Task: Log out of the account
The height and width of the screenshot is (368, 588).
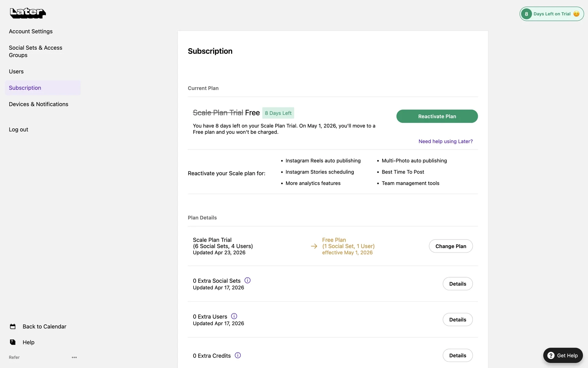Action: [18, 129]
